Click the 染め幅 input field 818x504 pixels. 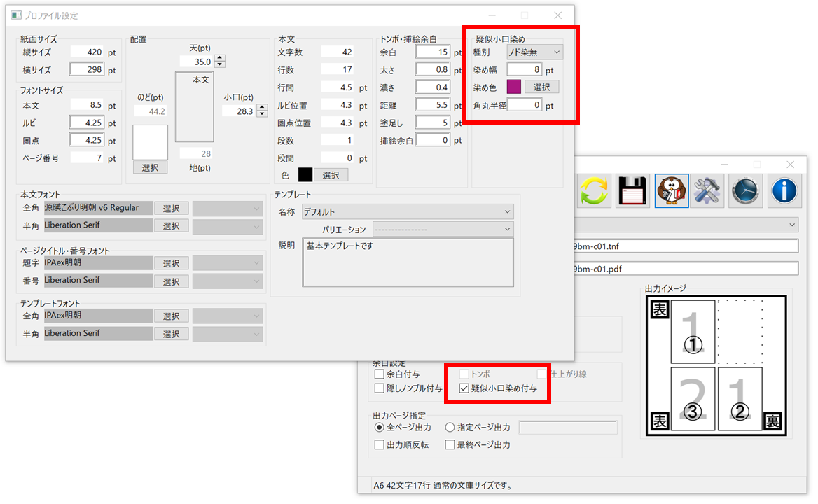(x=525, y=69)
